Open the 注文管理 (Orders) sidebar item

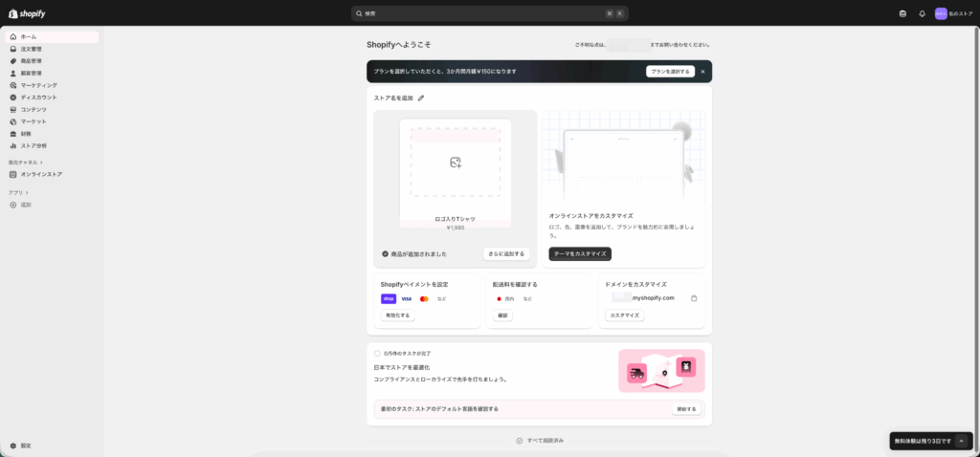point(31,49)
